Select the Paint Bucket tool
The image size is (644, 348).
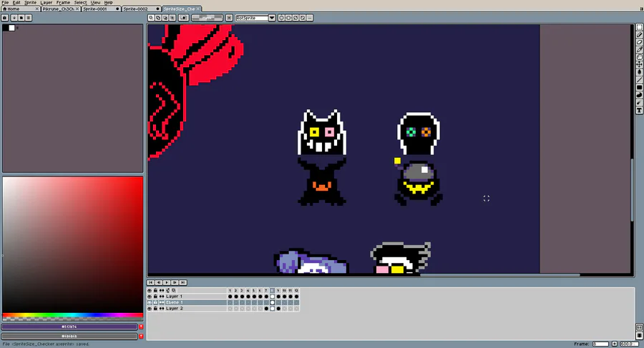[x=640, y=72]
